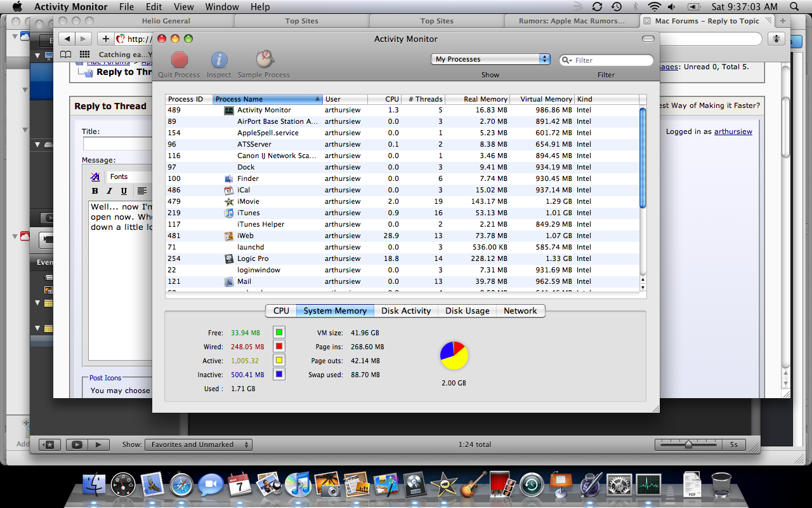This screenshot has width=812, height=508.
Task: Collapse the triangle beside the monitor icon
Action: coord(38,55)
